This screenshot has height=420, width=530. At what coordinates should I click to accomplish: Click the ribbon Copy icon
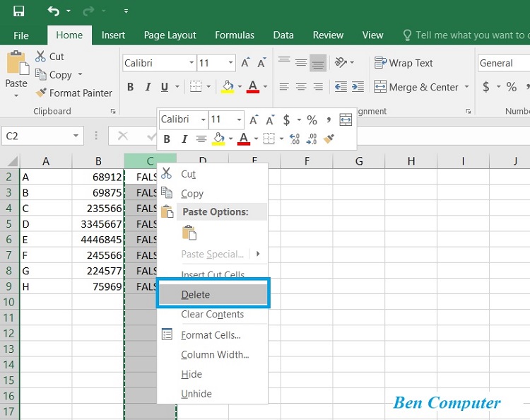40,74
